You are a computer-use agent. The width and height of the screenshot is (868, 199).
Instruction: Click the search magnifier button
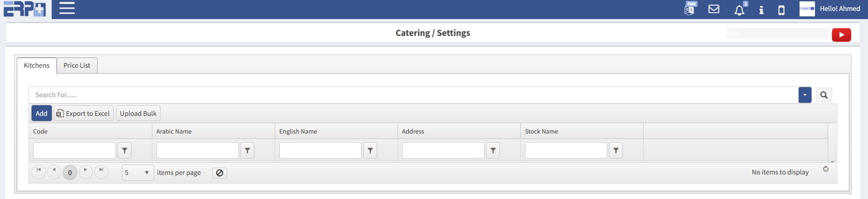[x=824, y=95]
